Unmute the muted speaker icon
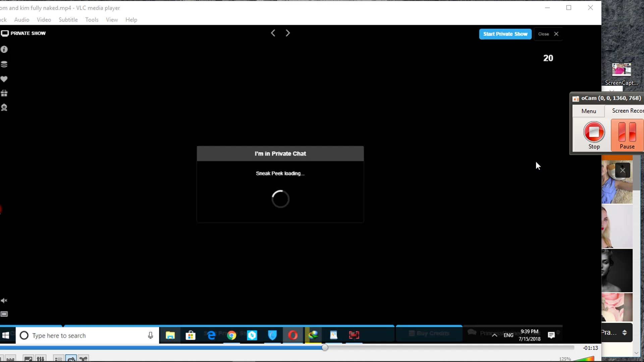Viewport: 644px width, 362px height. pyautogui.click(x=4, y=301)
